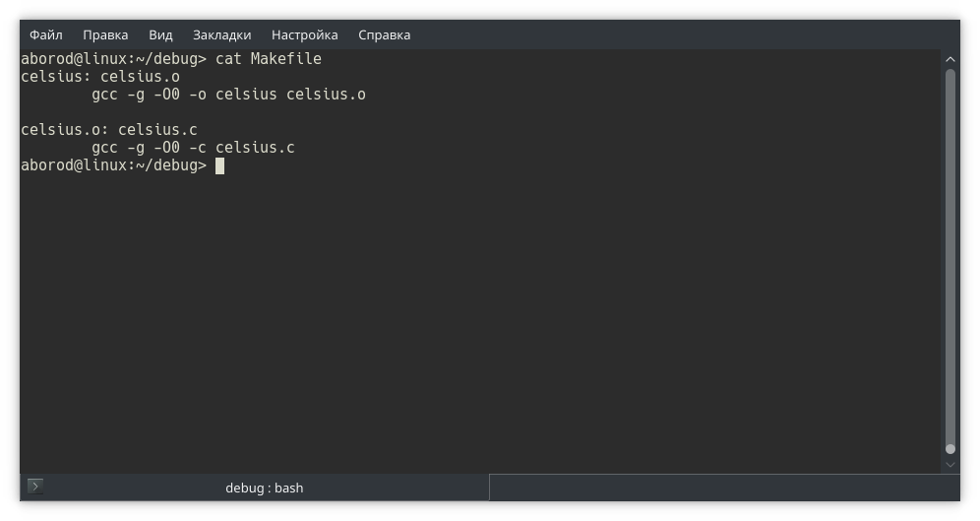Click the empty tab bar area beside the tab
The height and width of the screenshot is (521, 980).
pos(718,488)
